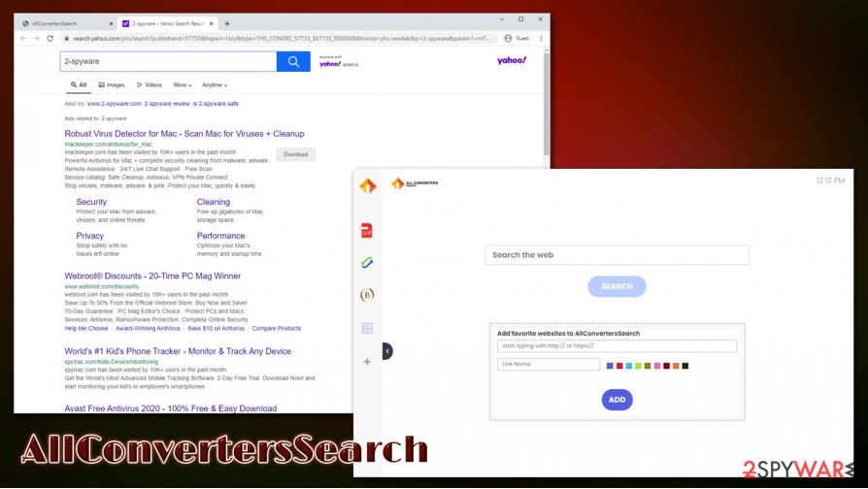The width and height of the screenshot is (868, 489).
Task: Open the Award-Winning AntiVirus link
Action: point(148,329)
